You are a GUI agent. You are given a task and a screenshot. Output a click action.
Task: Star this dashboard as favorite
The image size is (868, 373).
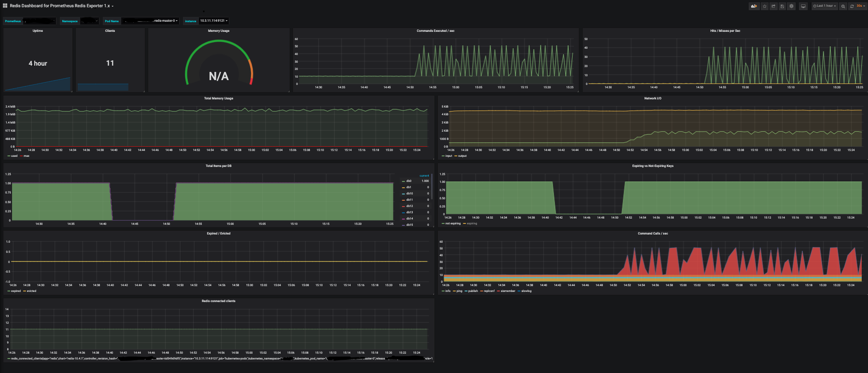tap(764, 6)
